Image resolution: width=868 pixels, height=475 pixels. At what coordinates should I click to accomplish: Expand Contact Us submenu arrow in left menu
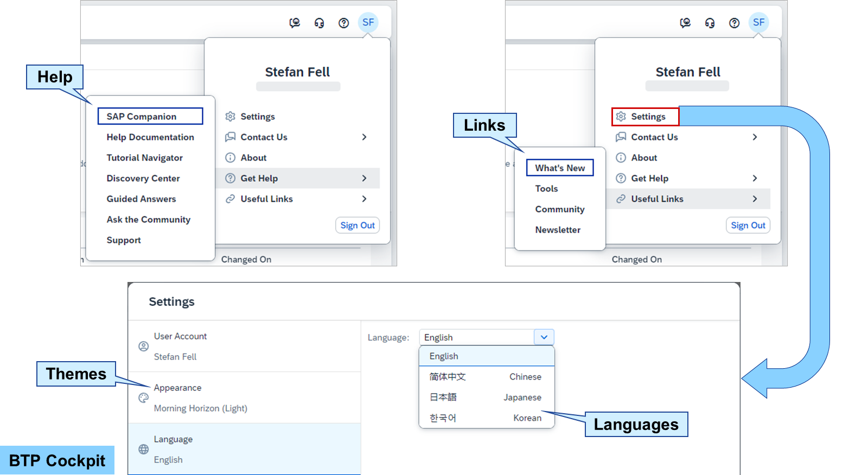pos(365,137)
